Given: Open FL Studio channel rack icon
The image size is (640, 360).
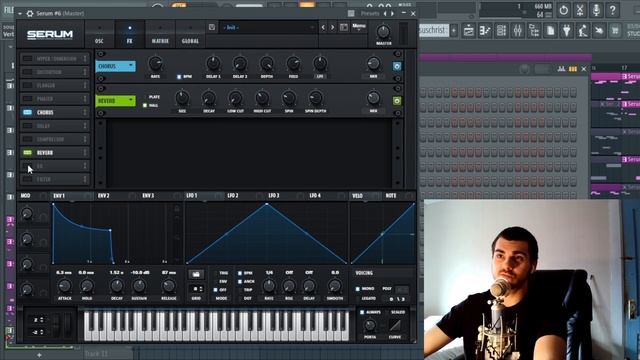Looking at the screenshot, I should 502,31.
